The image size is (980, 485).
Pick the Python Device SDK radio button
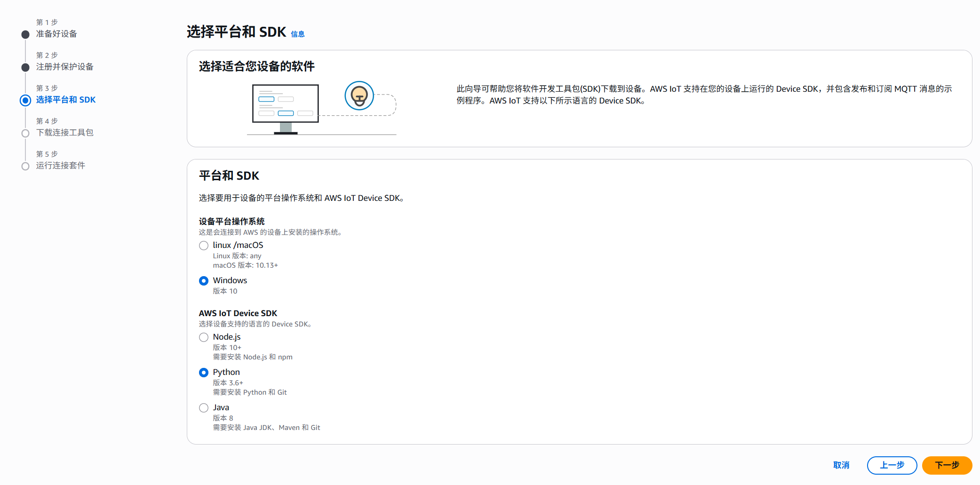(x=204, y=373)
